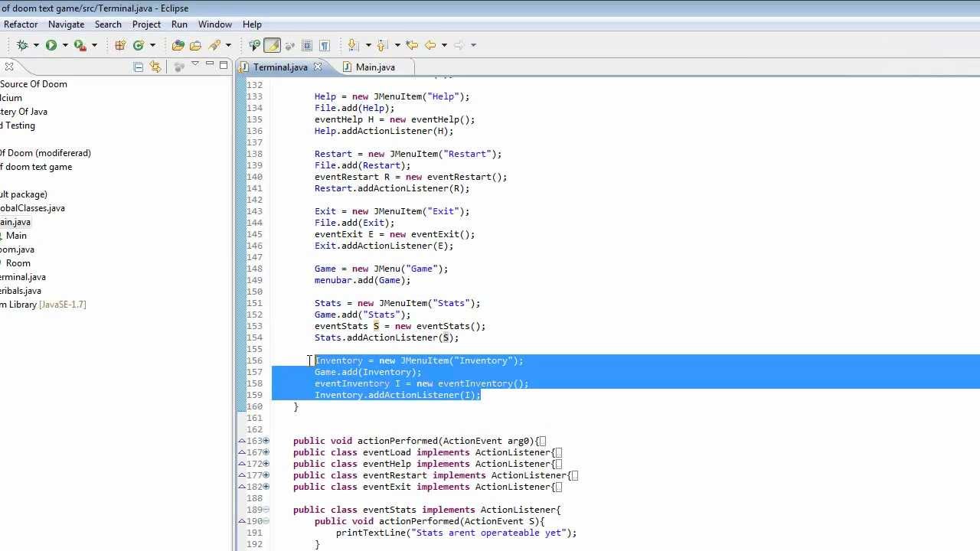Open the Project menu
The width and height of the screenshot is (980, 551).
pos(146,24)
